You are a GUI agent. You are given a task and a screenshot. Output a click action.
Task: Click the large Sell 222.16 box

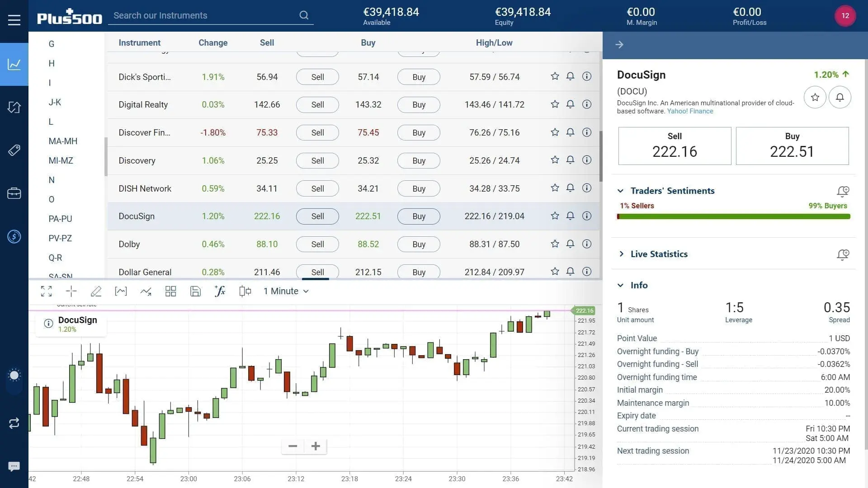pos(675,146)
